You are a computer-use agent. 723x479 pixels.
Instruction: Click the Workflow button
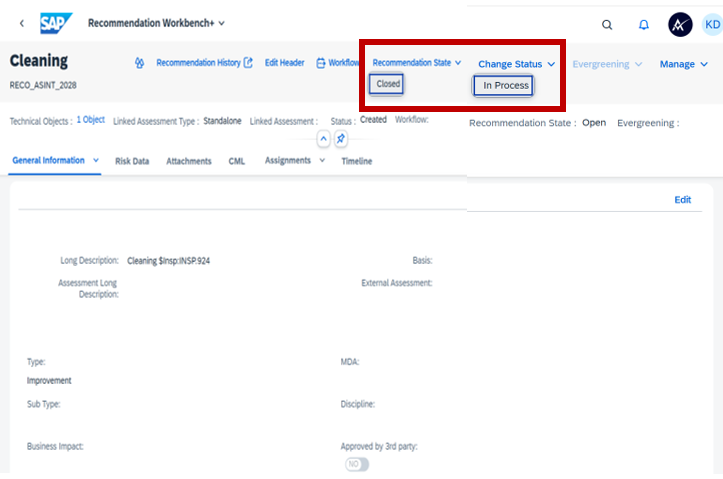337,63
